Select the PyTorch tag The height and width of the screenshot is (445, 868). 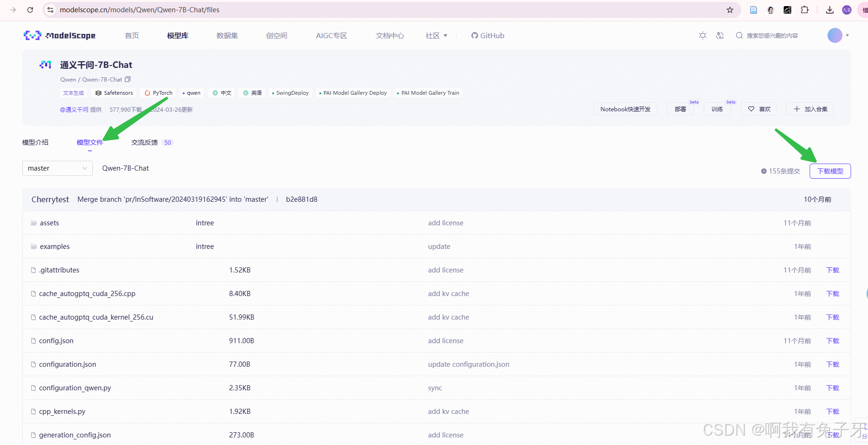[158, 93]
